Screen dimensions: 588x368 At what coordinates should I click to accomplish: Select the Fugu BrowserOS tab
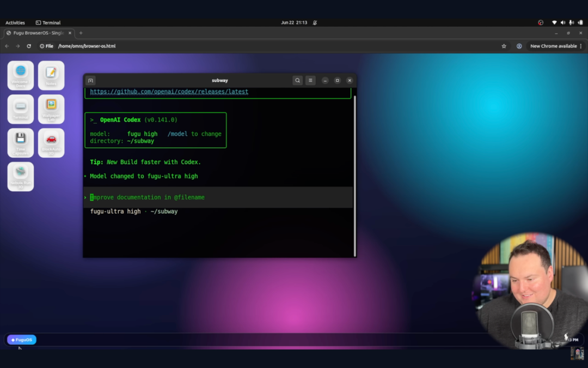coord(39,33)
